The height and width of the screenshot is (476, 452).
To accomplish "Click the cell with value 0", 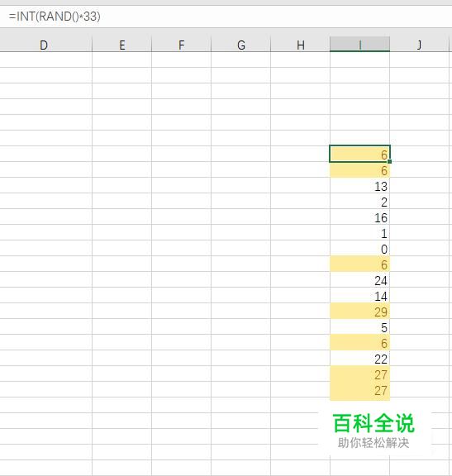I will 359,248.
